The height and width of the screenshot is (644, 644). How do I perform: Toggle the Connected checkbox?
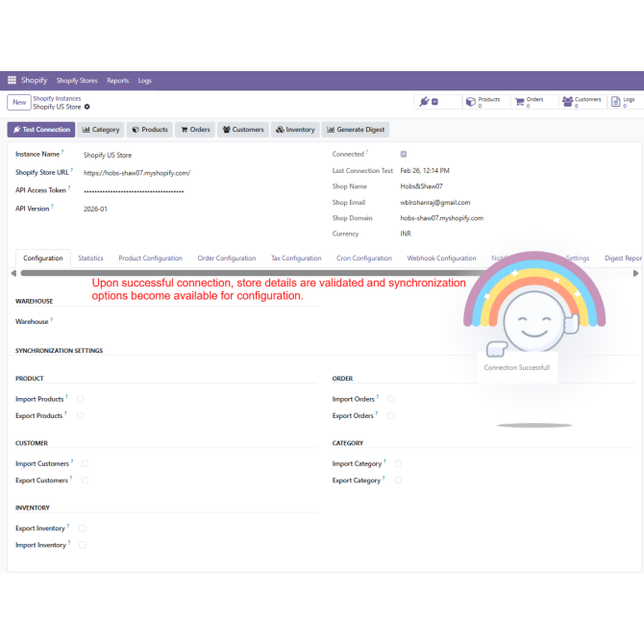click(404, 154)
